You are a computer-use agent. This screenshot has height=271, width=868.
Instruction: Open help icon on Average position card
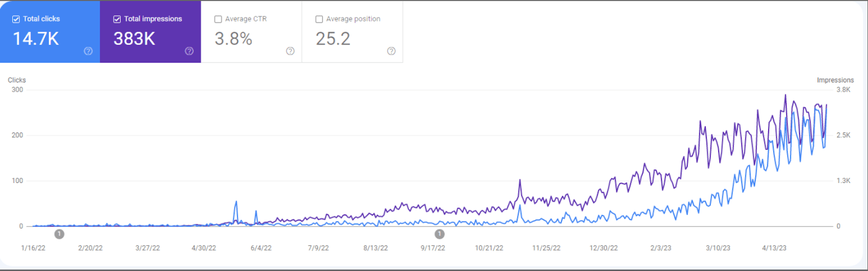point(391,51)
